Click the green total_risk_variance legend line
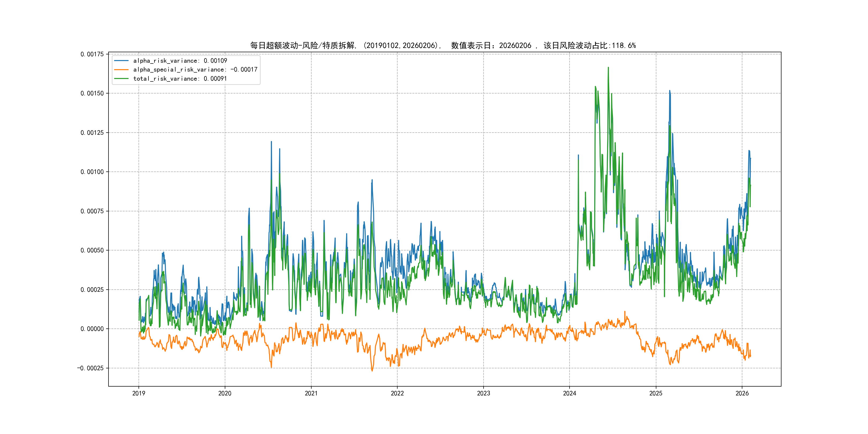Viewport: 868px width, 434px height. coord(121,78)
